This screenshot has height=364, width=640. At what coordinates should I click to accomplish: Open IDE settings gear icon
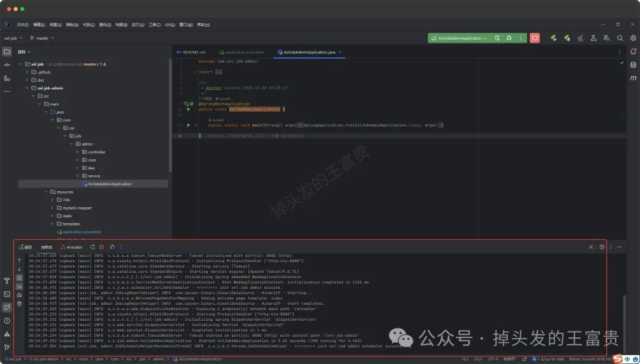click(x=633, y=38)
